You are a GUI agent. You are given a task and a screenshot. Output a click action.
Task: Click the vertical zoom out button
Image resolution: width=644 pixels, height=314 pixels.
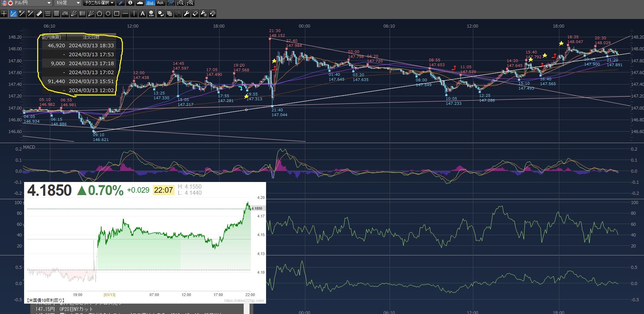180,3
